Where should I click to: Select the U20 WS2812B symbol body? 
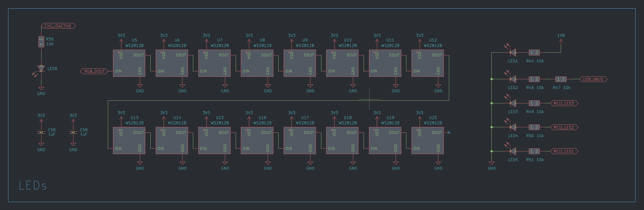pos(428,141)
